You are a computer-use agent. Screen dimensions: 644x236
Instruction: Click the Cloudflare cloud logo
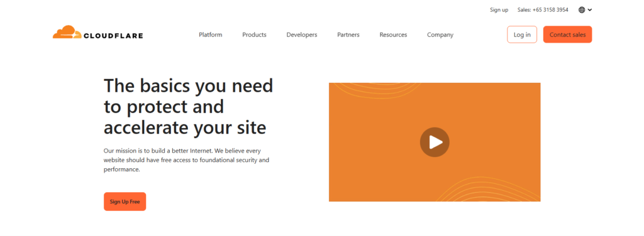[x=67, y=33]
